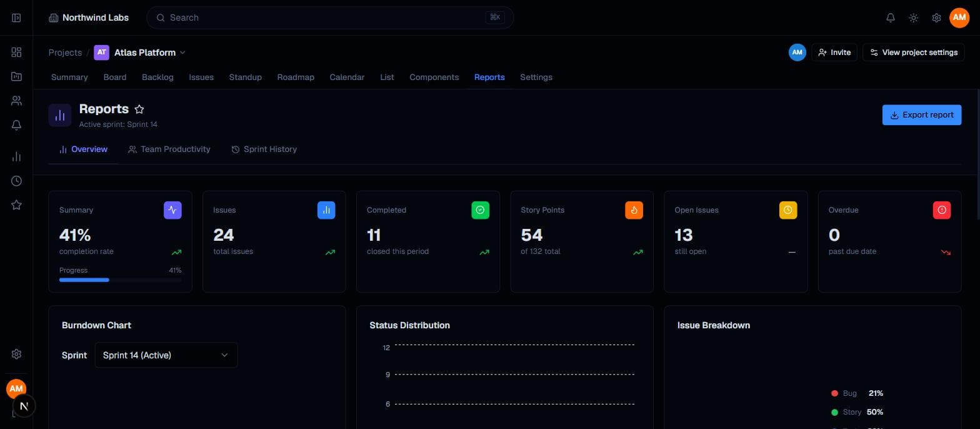Click the 'of 132 total' text

click(x=541, y=251)
